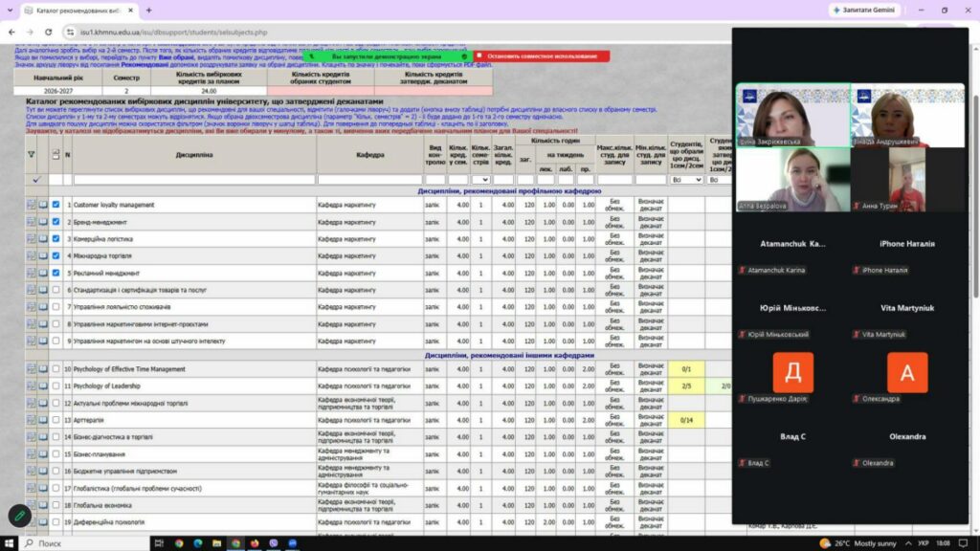Uncheck the Customer loyalty management checkbox
The height and width of the screenshot is (551, 980).
pyautogui.click(x=56, y=205)
